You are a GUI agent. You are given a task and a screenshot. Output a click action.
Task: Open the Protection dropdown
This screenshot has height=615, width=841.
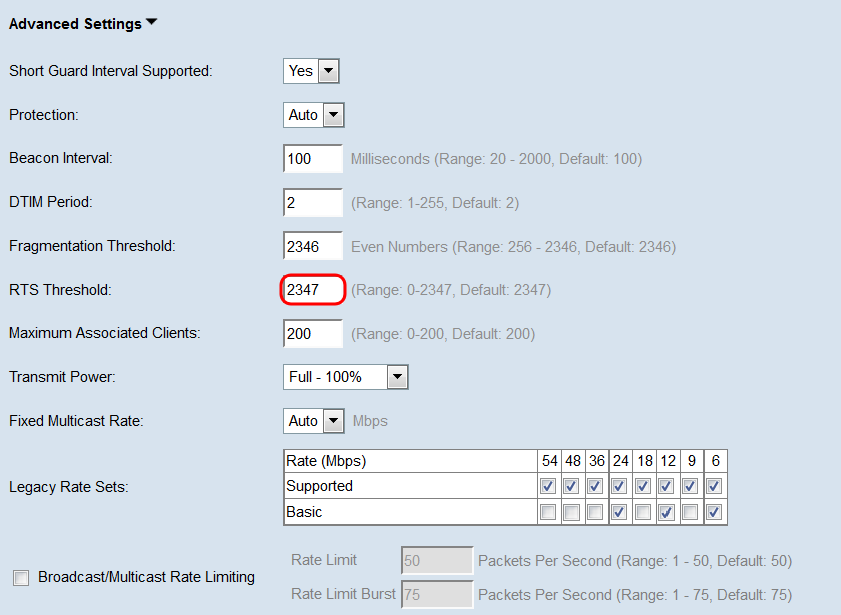(x=314, y=115)
